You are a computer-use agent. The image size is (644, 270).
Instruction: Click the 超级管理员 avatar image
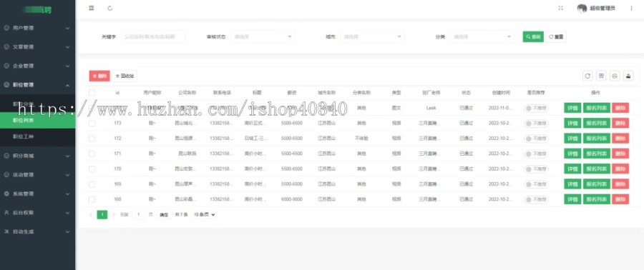click(x=582, y=8)
